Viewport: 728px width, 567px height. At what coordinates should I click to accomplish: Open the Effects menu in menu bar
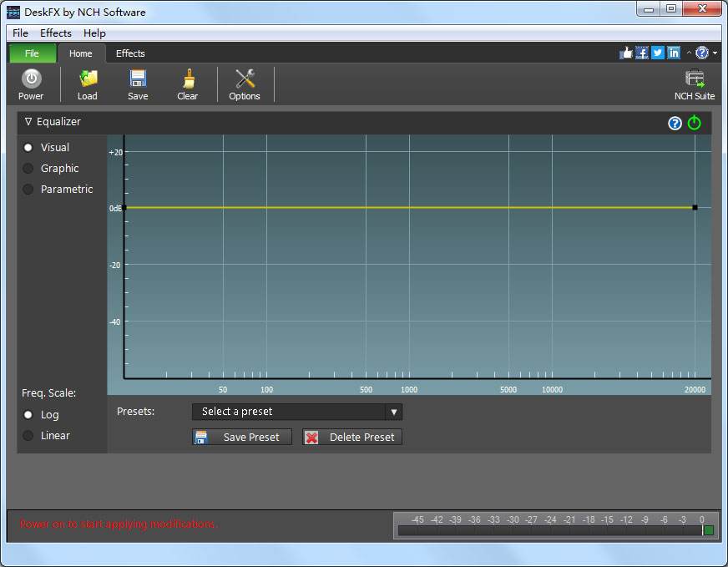tap(56, 33)
